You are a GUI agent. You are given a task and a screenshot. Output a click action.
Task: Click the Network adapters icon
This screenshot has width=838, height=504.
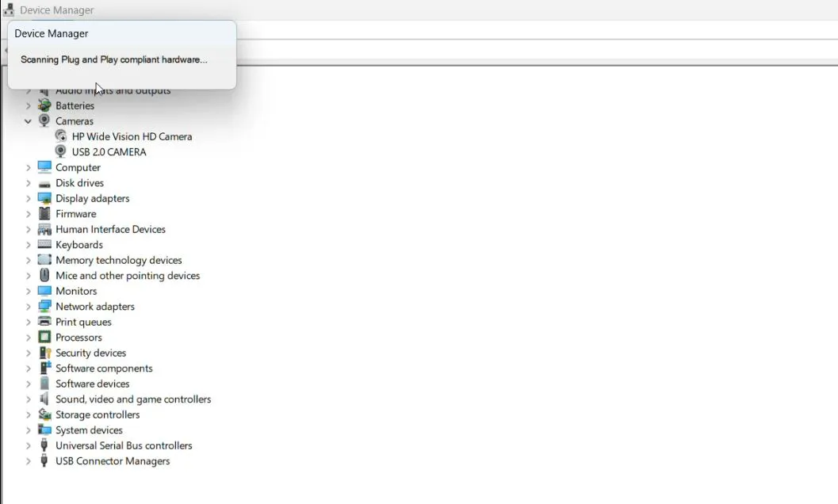[x=44, y=307]
